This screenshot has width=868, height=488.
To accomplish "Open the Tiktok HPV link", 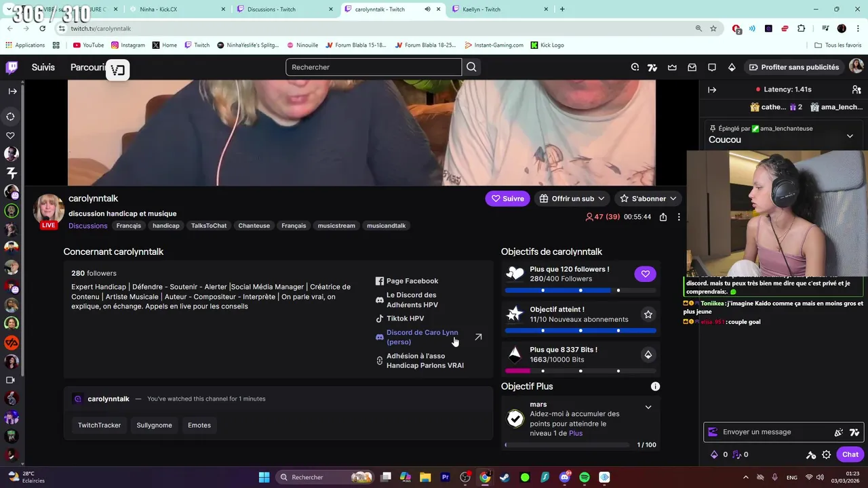I will (x=400, y=319).
